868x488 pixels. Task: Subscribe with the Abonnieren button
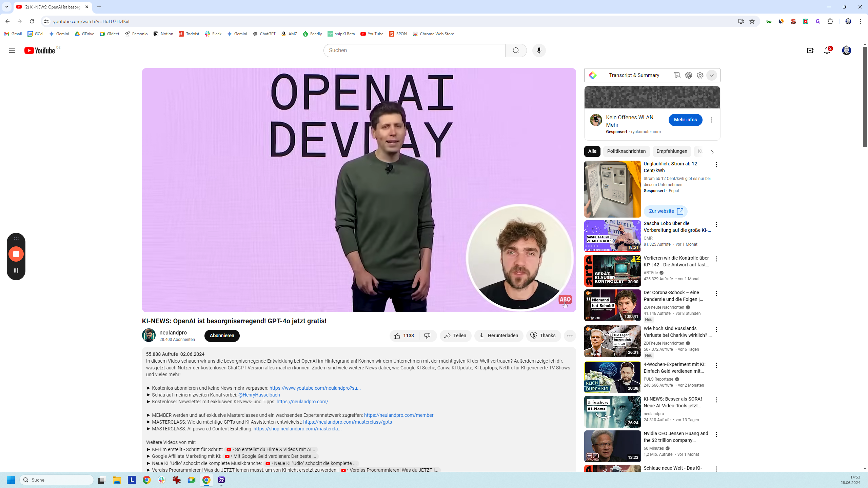(x=222, y=335)
